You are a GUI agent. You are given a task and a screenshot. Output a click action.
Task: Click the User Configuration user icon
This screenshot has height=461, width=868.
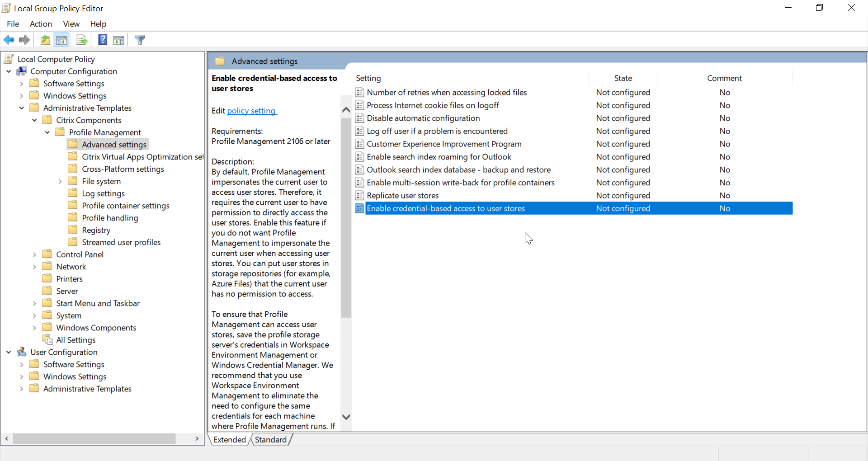[22, 352]
